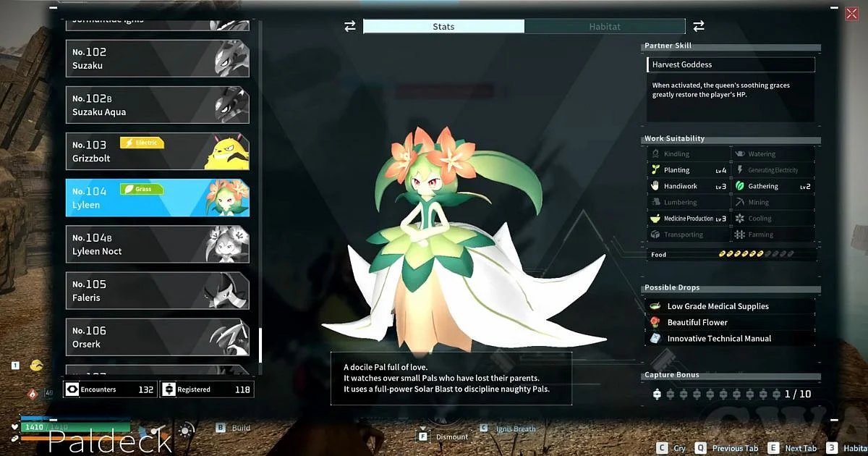This screenshot has width=868, height=456.
Task: Click the Harvest Goddess partner skill box
Action: click(731, 64)
